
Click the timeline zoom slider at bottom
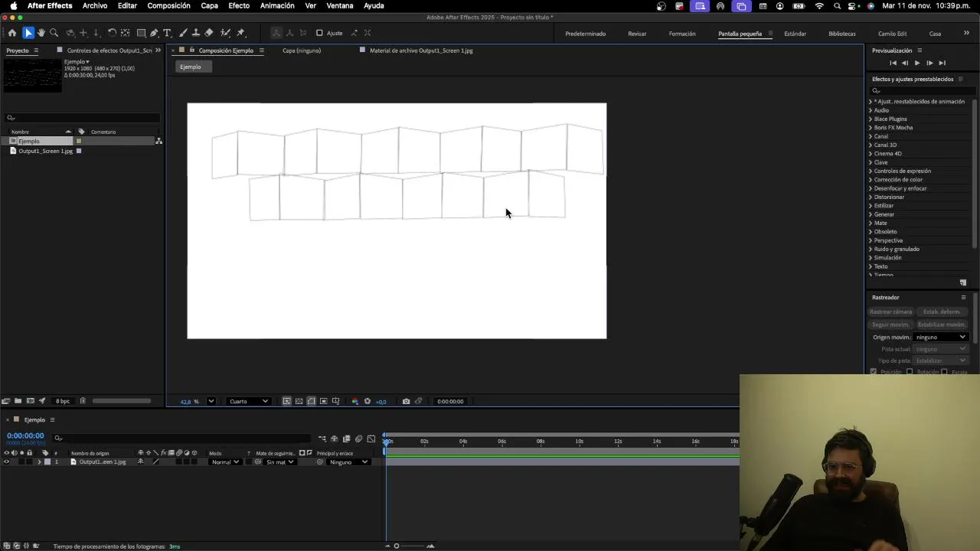409,546
